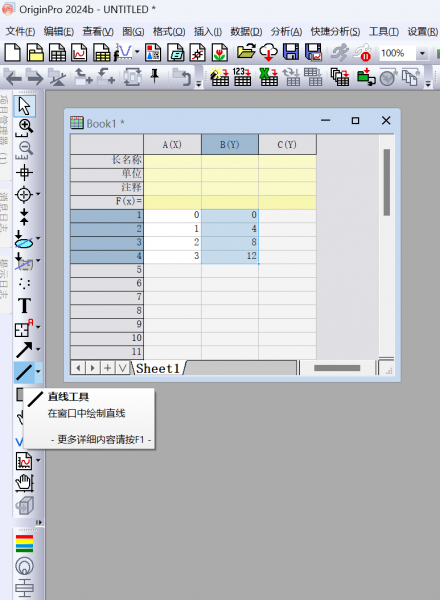Screen dimensions: 440x600
Task: Open the 文件(F) menu
Action: tap(20, 31)
